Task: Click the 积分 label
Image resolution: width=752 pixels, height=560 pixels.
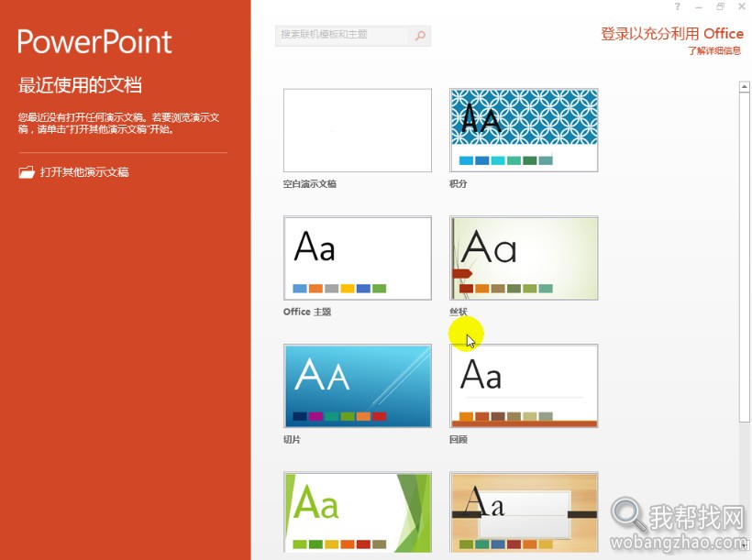Action: tap(458, 184)
